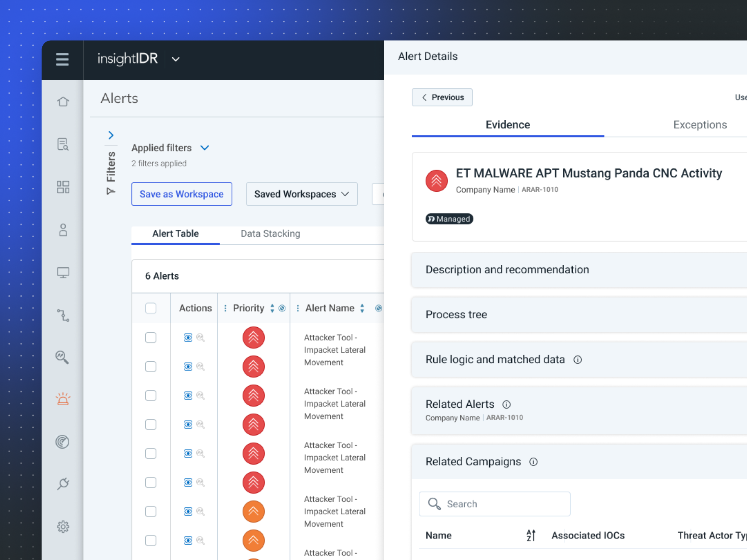This screenshot has height=560, width=747.
Task: Click info icon beside Rule logic and matched data
Action: (577, 360)
